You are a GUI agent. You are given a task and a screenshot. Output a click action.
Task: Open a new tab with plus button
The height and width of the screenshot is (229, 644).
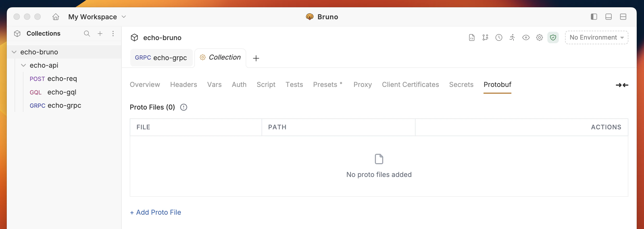point(256,58)
